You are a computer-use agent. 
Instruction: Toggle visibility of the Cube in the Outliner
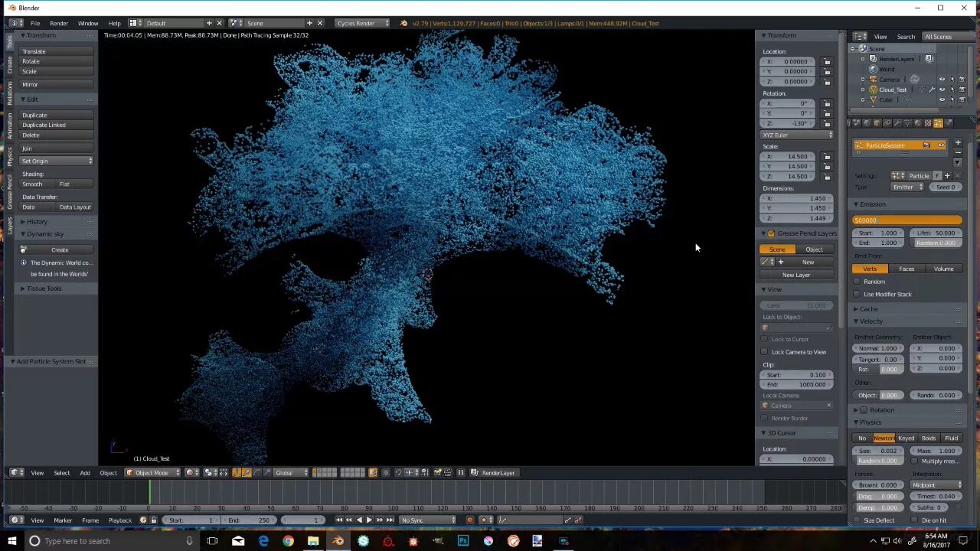(x=942, y=99)
